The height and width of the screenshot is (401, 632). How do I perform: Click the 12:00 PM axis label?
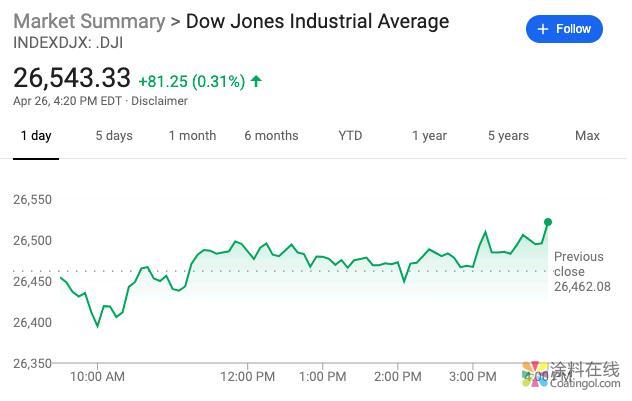point(247,377)
